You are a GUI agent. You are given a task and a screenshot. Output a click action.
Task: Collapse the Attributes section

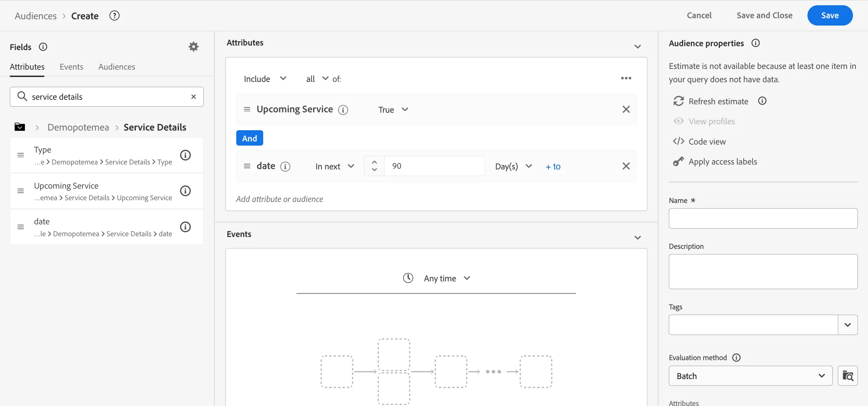coord(638,47)
